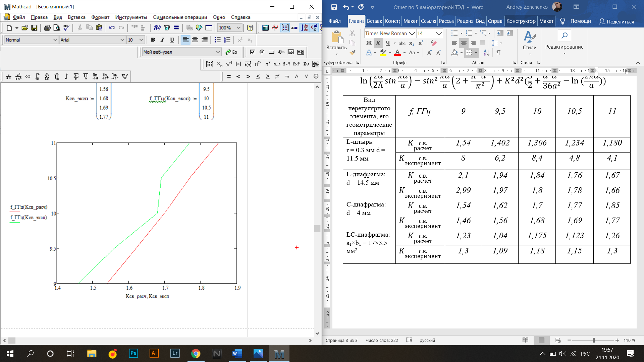This screenshot has height=362, width=644.
Task: Insert infinity symbol in Mathcad
Action: [28, 76]
